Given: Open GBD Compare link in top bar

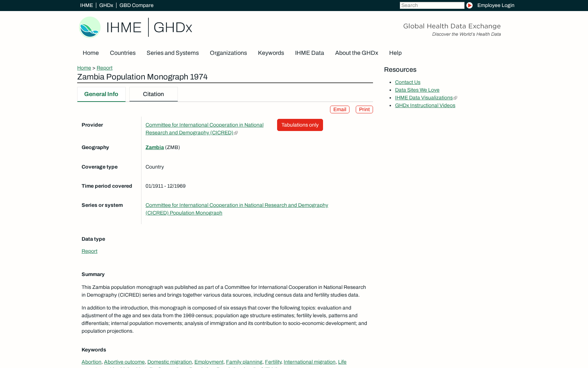Looking at the screenshot, I should (x=136, y=5).
